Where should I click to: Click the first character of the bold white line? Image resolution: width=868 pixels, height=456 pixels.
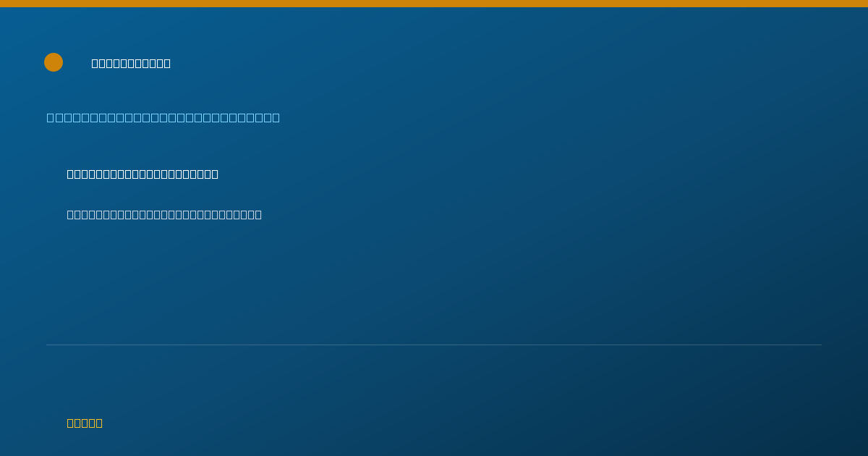click(x=71, y=174)
